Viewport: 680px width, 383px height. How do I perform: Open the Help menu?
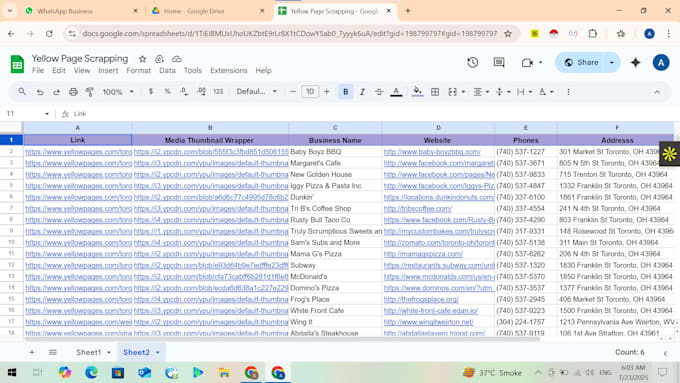pyautogui.click(x=263, y=70)
